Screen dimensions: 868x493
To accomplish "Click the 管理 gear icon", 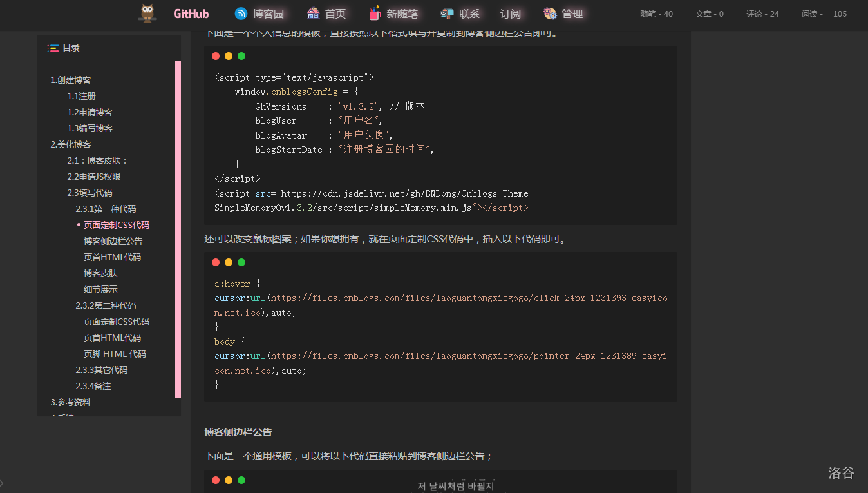I will [549, 14].
